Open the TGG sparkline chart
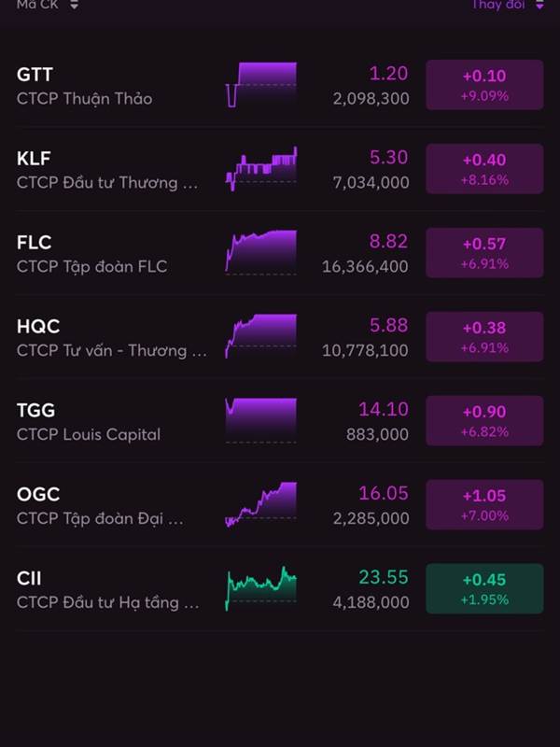 261,421
